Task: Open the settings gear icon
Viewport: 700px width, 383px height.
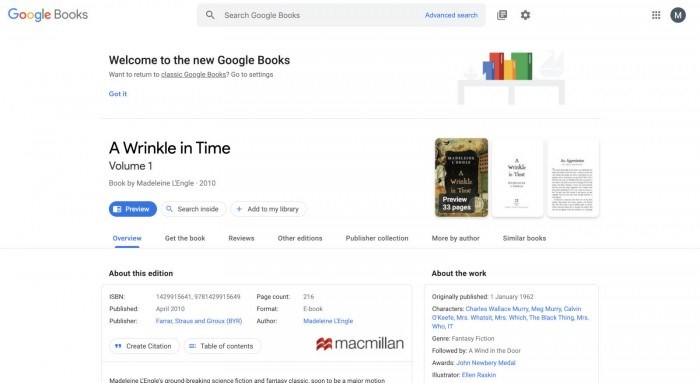Action: click(x=525, y=15)
